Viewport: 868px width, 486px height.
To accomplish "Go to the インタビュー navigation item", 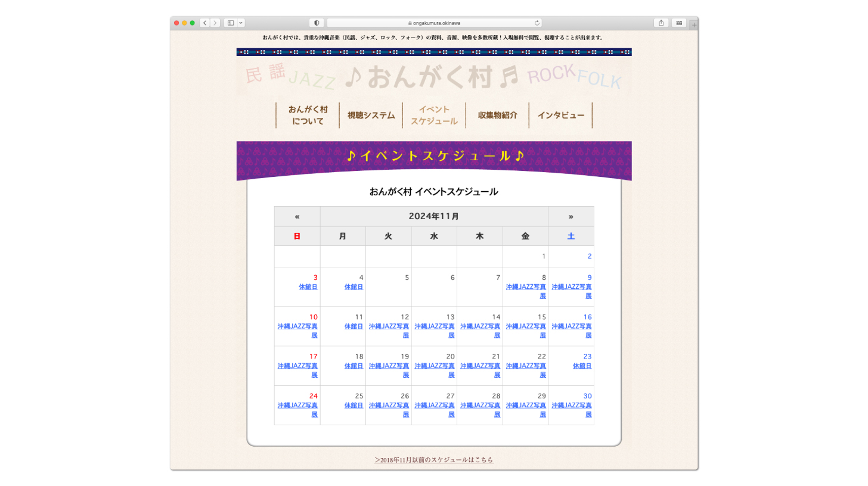I will 560,116.
